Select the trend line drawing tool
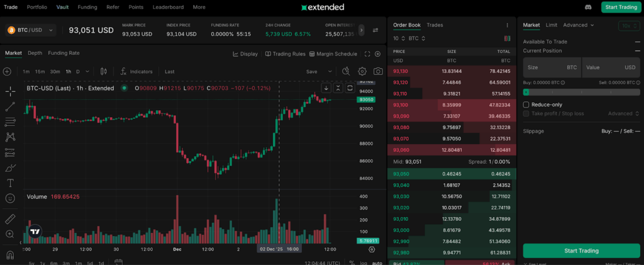The width and height of the screenshot is (644, 265). (x=10, y=107)
